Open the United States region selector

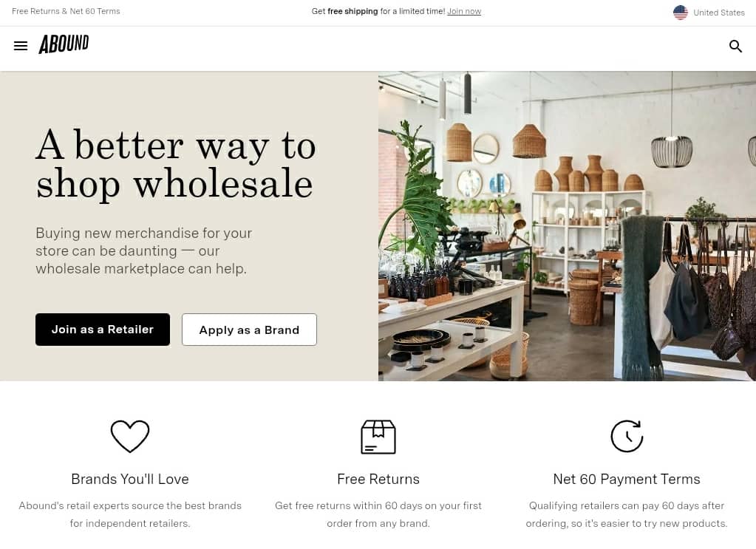(709, 12)
